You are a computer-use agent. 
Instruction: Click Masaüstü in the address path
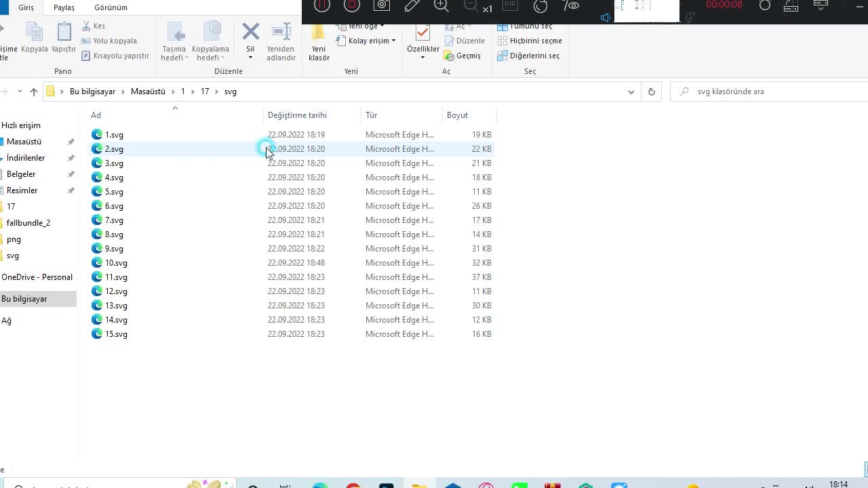(148, 91)
